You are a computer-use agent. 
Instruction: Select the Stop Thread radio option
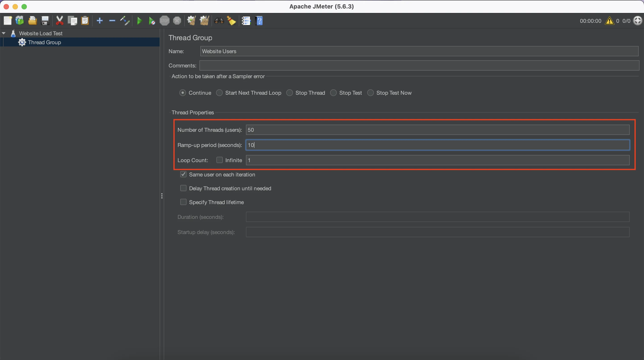[x=290, y=93]
